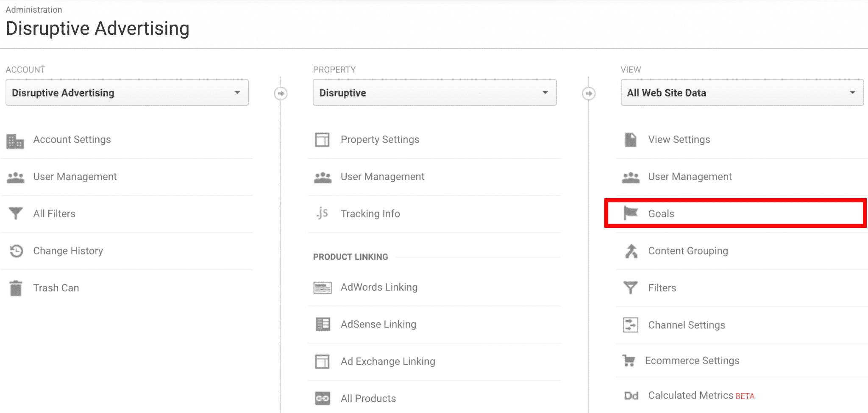Click the Account Settings building icon
The image size is (868, 413).
(15, 141)
